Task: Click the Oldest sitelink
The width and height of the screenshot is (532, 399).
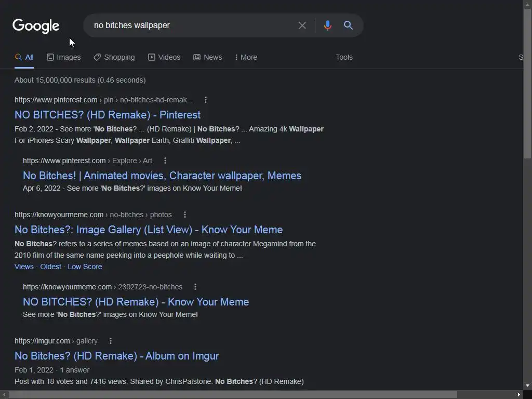Action: (x=50, y=267)
